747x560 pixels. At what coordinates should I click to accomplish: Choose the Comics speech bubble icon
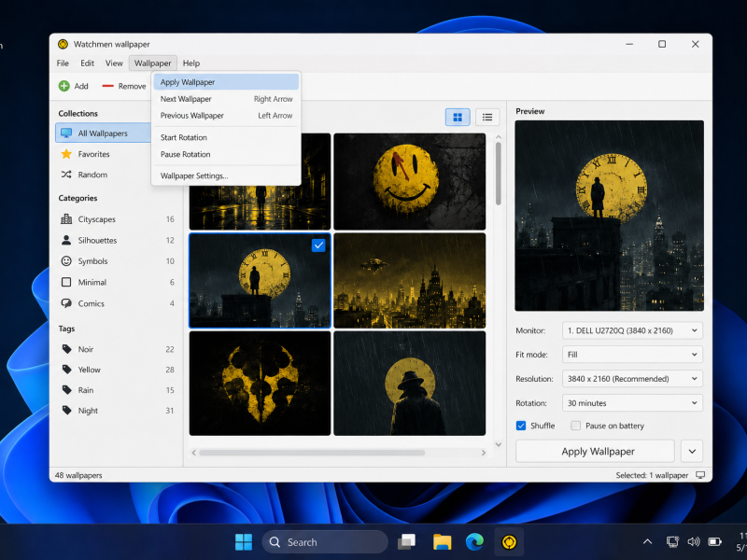66,303
